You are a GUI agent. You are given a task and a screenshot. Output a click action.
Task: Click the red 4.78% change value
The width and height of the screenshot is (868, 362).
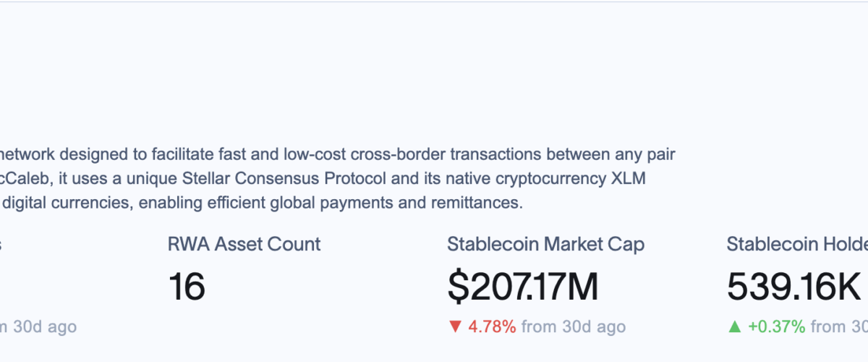(492, 327)
